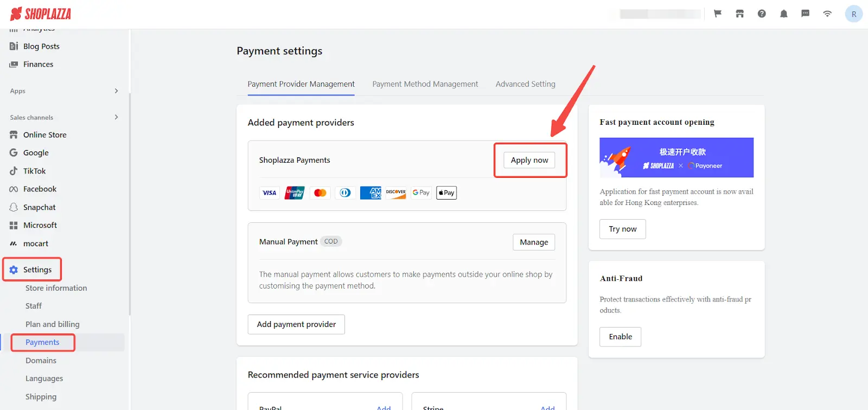Open Domains settings
Image resolution: width=868 pixels, height=410 pixels.
[41, 361]
